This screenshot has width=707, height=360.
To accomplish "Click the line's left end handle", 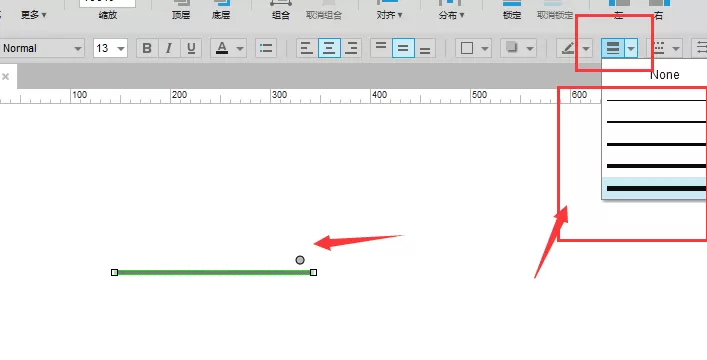I will 115,272.
